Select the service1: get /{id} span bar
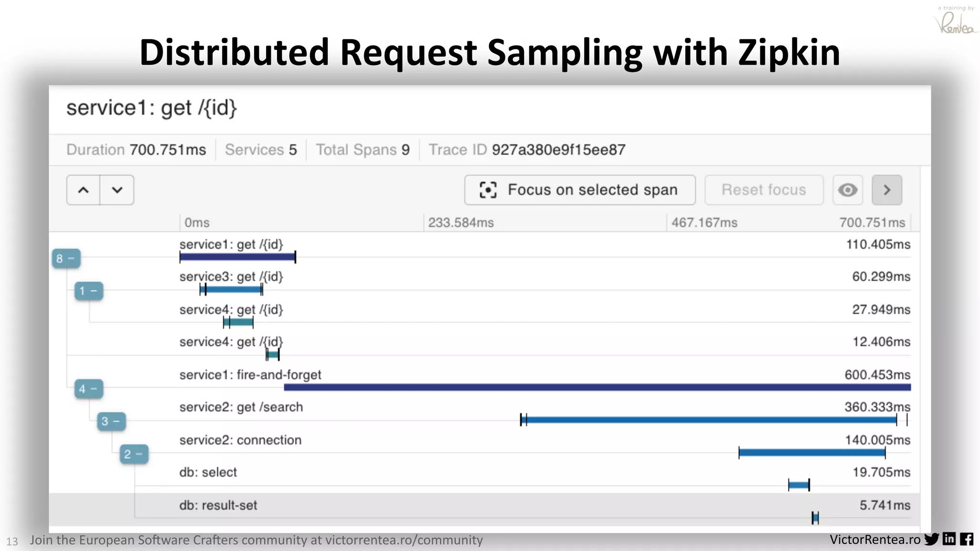Image resolution: width=980 pixels, height=551 pixels. [x=238, y=257]
